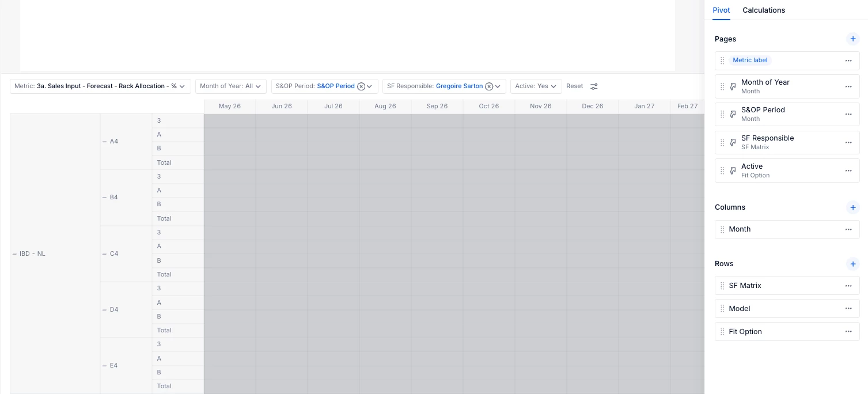Click the Jun 26 column header
Screen dimensions: 868x394
pyautogui.click(x=282, y=107)
